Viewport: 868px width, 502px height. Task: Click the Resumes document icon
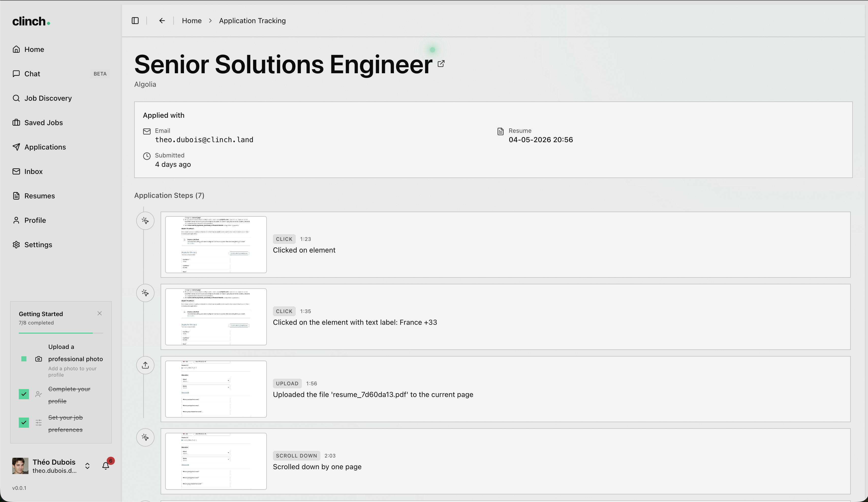16,196
